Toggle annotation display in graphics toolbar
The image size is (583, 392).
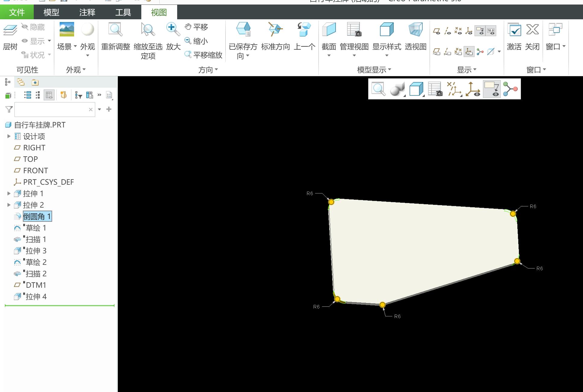pos(492,89)
